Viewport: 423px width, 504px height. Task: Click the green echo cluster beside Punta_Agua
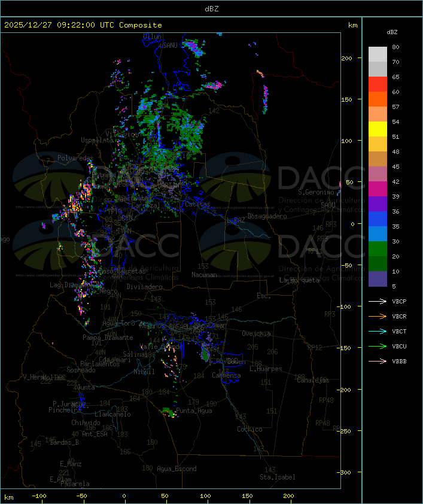click(x=168, y=412)
